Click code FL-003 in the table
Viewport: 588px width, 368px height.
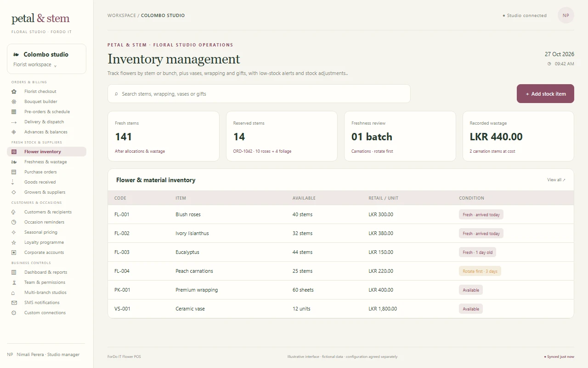pos(122,252)
